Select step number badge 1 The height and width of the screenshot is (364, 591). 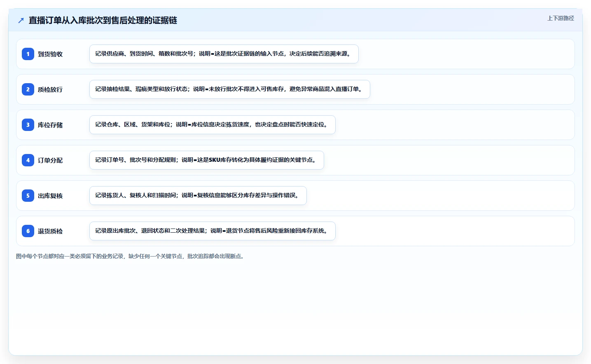[x=28, y=54]
